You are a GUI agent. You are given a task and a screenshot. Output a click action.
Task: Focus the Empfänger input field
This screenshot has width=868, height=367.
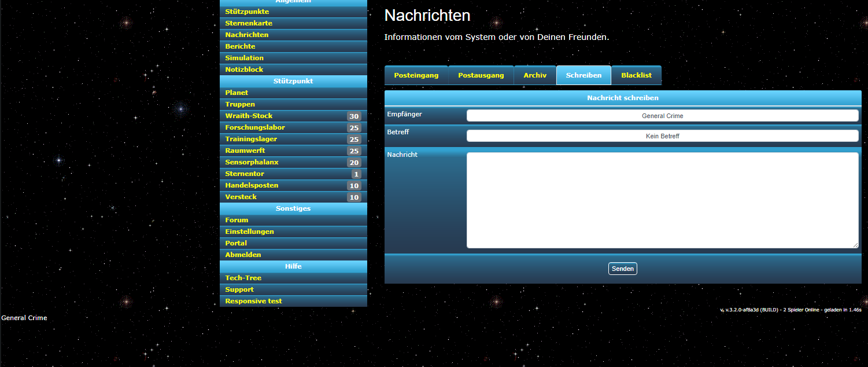662,116
